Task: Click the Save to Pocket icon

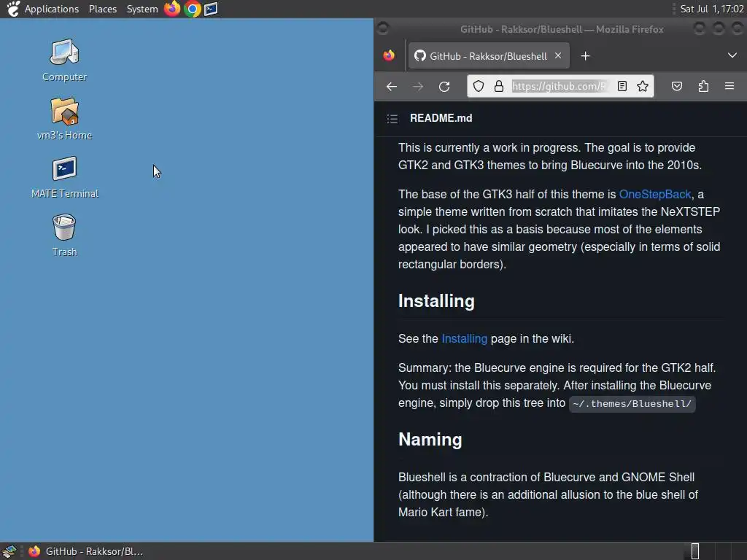Action: coord(676,86)
